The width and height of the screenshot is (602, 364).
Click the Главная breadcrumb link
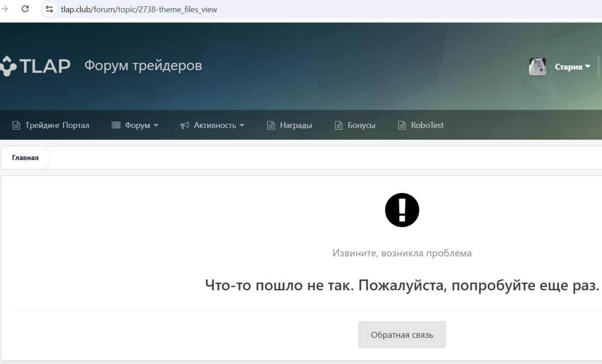pyautogui.click(x=25, y=158)
